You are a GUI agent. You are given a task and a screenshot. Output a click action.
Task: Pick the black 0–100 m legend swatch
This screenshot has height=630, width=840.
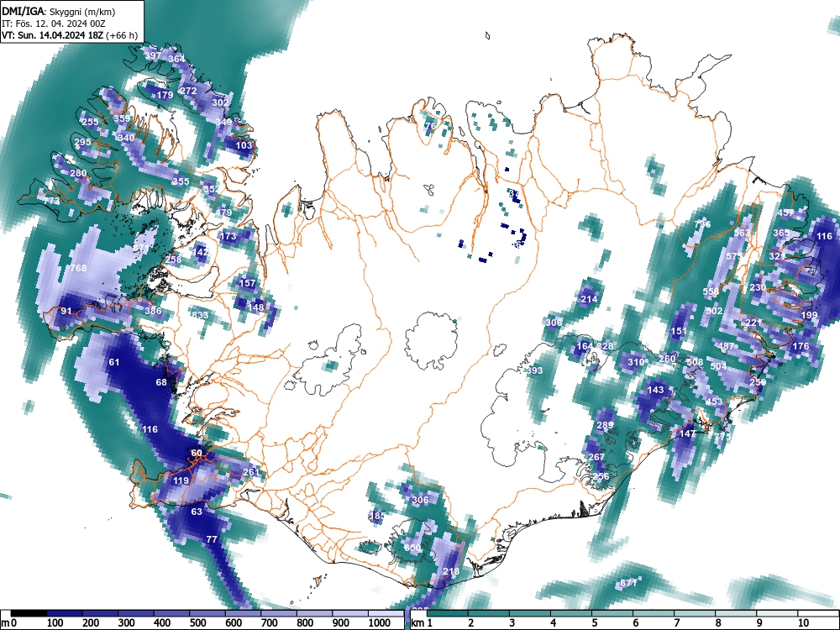click(x=29, y=613)
